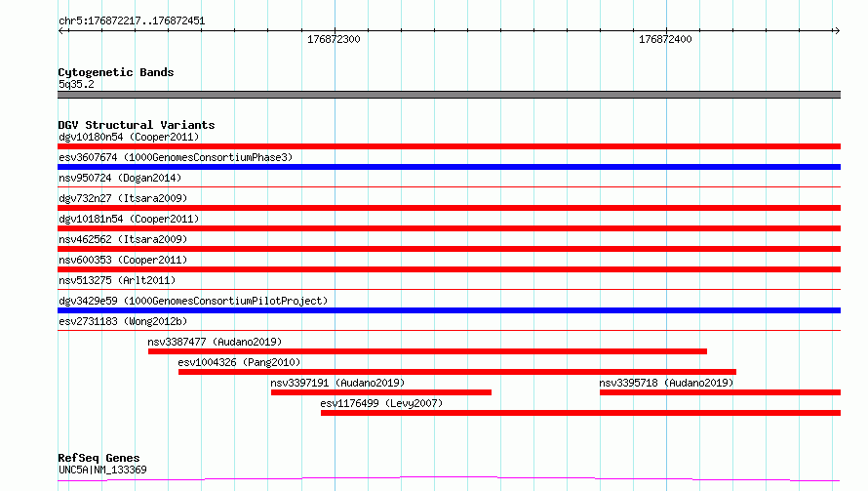
Task: Select the DGV Structural Variants track title
Action: (137, 125)
